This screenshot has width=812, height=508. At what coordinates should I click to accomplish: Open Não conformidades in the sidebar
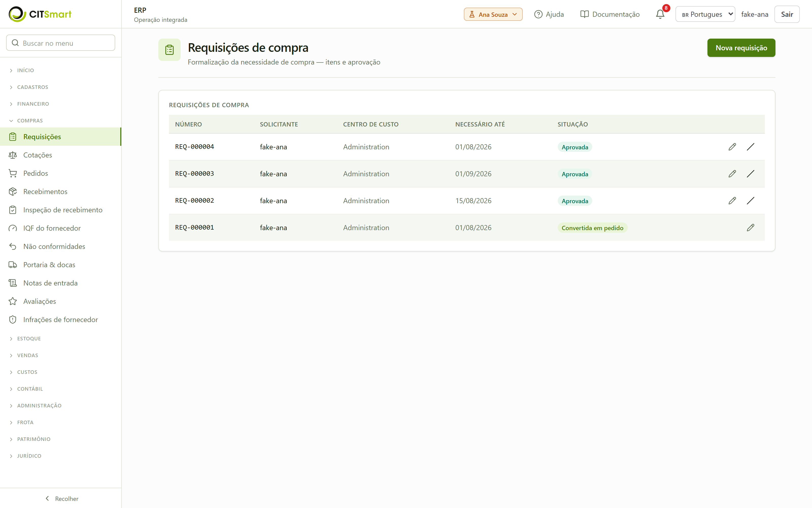60,246
